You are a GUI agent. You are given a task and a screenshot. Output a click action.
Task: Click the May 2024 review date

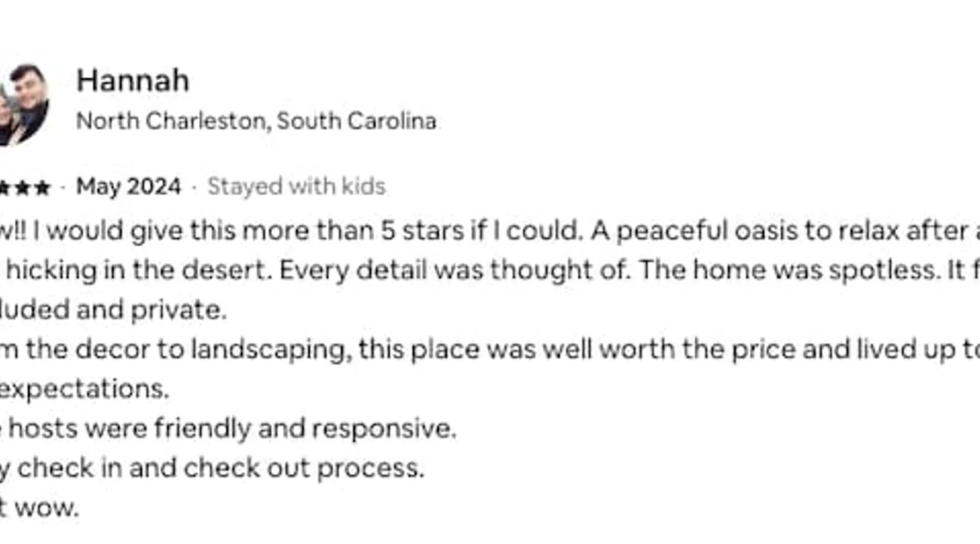(x=128, y=187)
